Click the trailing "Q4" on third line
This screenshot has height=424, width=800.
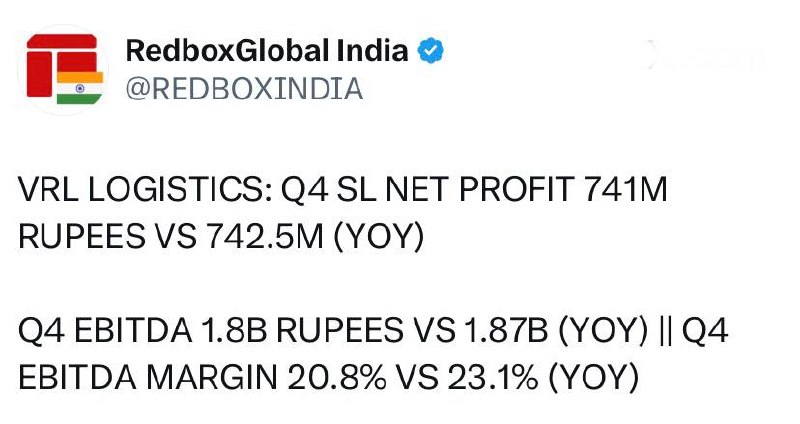coord(705,331)
